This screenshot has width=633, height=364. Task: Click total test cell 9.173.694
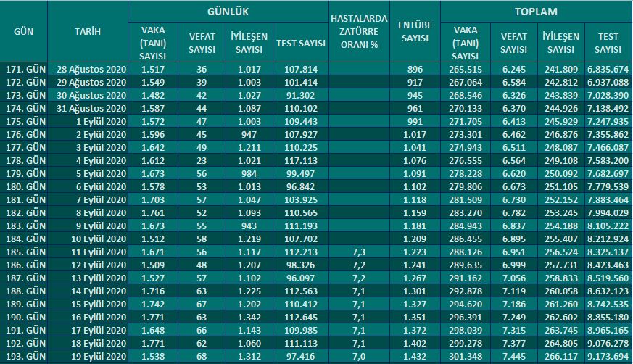point(608,356)
